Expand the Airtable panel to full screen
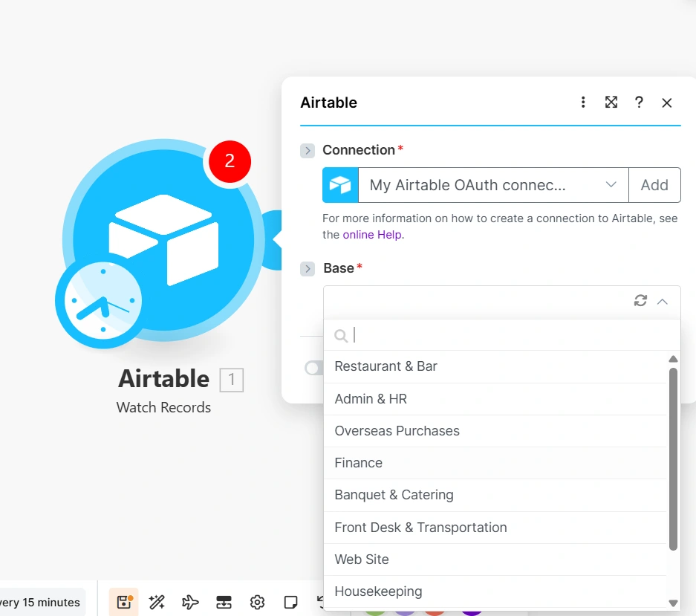The width and height of the screenshot is (696, 616). point(611,103)
